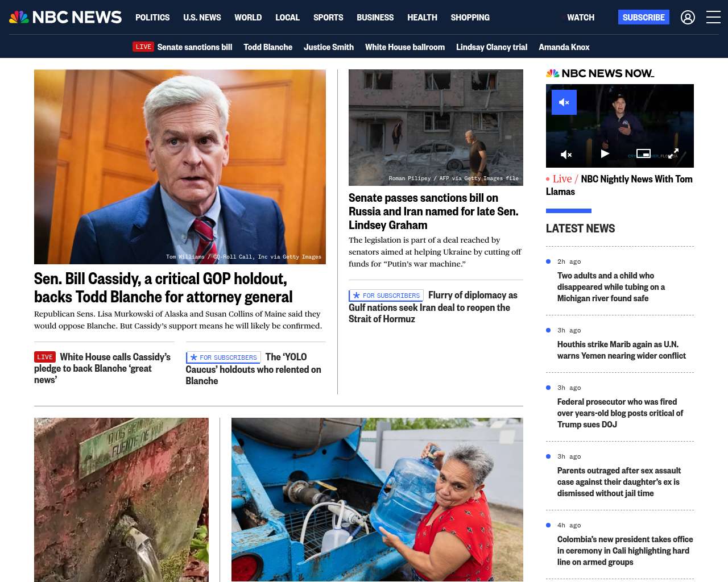Open 'Flurry of diplomacy as Gulf nations' story
Image resolution: width=728 pixels, height=582 pixels.
pos(433,307)
